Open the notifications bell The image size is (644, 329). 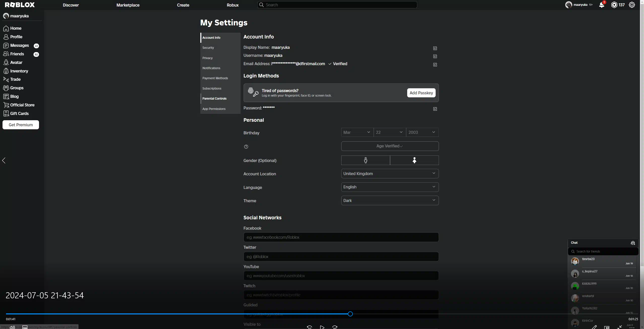pos(602,5)
